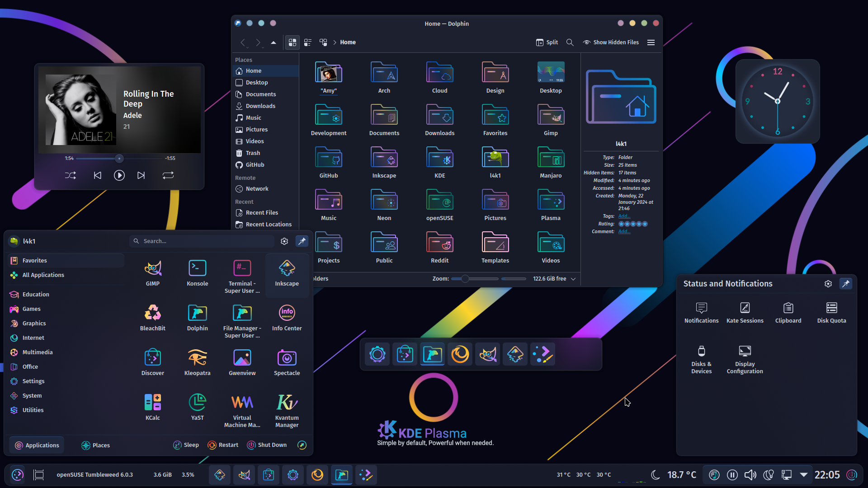Open the openSUSE folder
Viewport: 868px width, 488px height.
pos(439,205)
